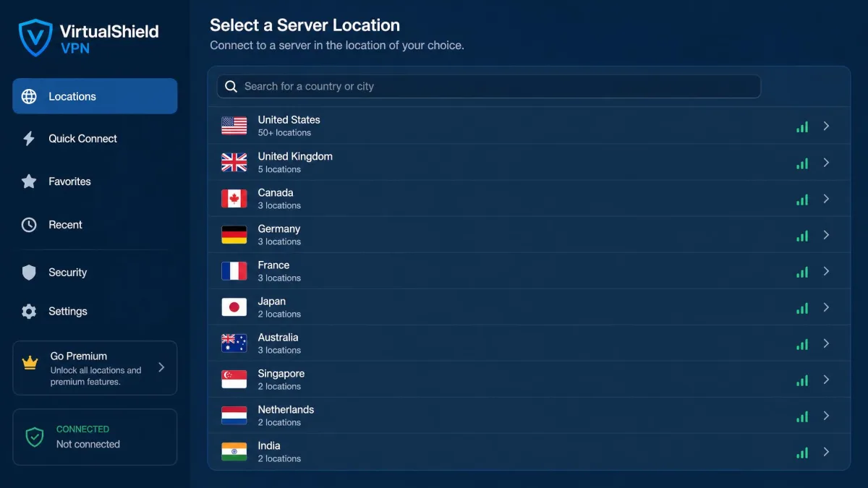
Task: Expand Singapore server list chevron
Action: (826, 380)
